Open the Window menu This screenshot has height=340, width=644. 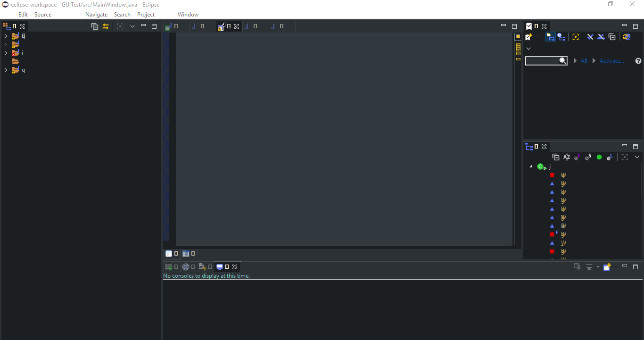tap(188, 14)
